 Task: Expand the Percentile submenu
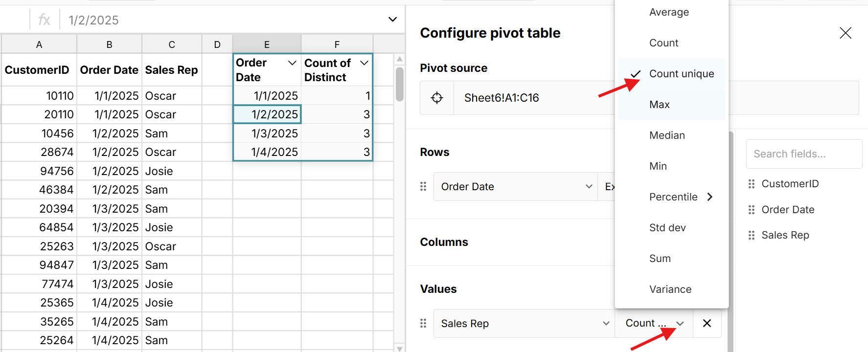point(680,197)
